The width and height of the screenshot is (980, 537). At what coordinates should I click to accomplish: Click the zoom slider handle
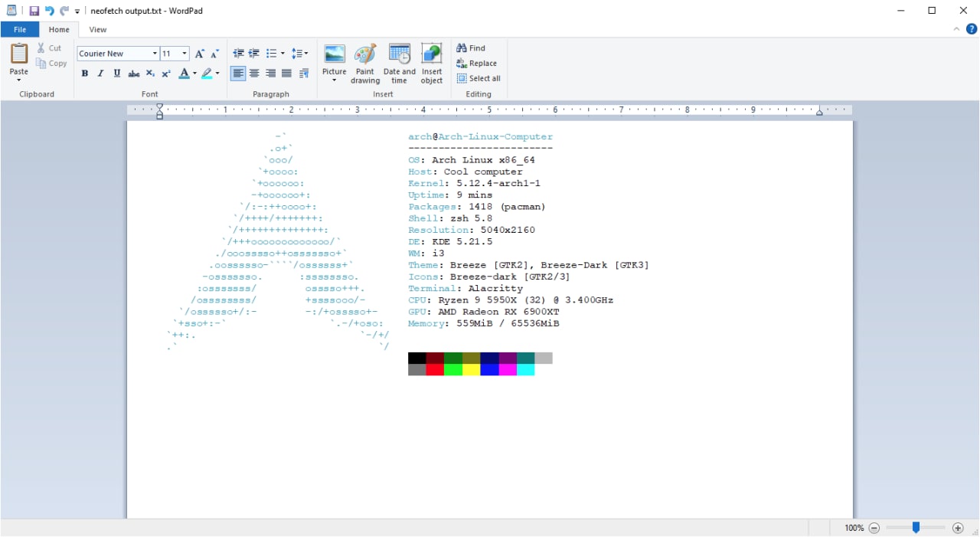pyautogui.click(x=916, y=528)
